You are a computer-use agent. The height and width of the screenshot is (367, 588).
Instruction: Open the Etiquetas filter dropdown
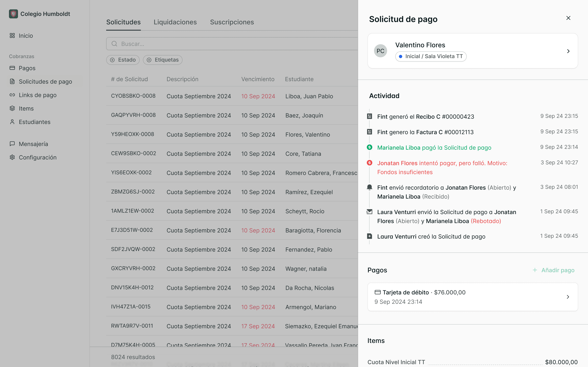[163, 60]
